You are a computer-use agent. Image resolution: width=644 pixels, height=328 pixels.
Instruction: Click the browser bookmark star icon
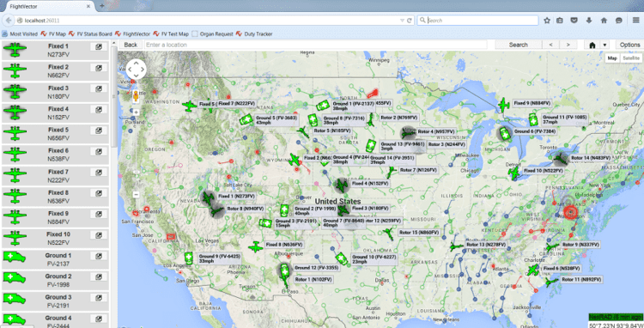pyautogui.click(x=547, y=20)
